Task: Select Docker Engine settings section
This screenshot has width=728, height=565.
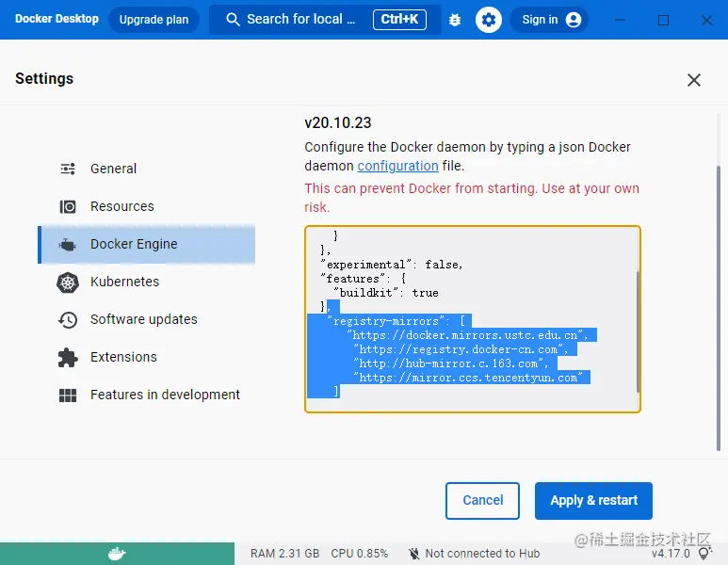Action: pos(146,244)
